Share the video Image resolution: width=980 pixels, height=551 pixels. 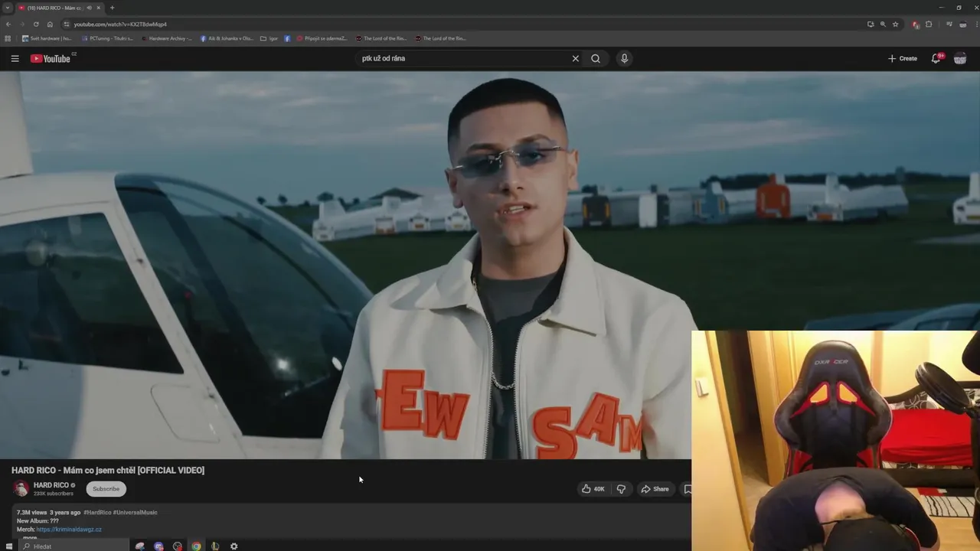tap(655, 489)
